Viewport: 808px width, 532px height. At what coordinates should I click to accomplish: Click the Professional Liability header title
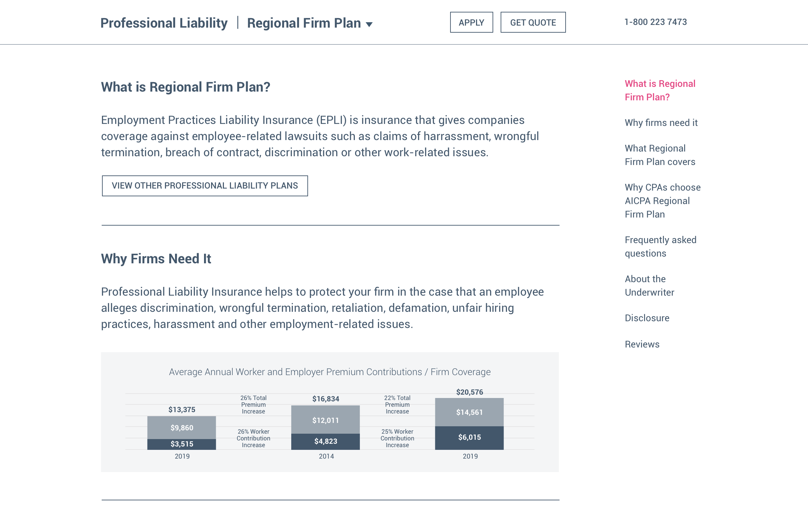pyautogui.click(x=164, y=23)
